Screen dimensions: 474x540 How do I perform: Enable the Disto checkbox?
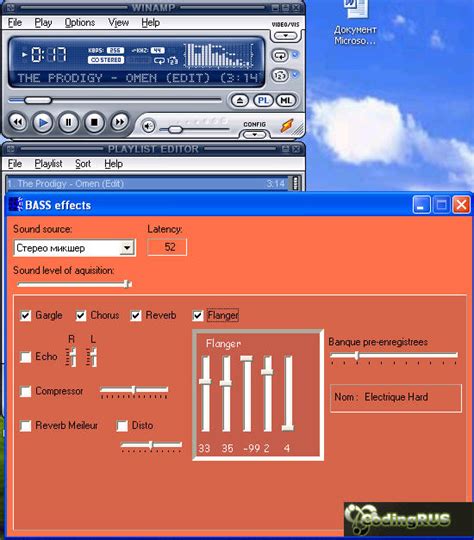[122, 426]
